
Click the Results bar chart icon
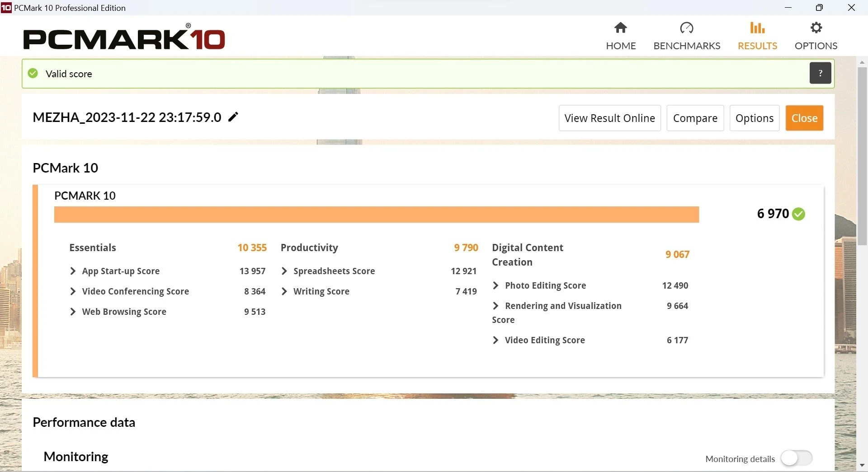pyautogui.click(x=757, y=28)
